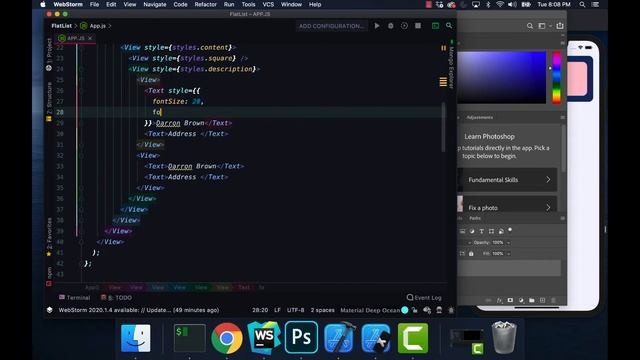
Task: Open Event Log
Action: click(x=424, y=298)
